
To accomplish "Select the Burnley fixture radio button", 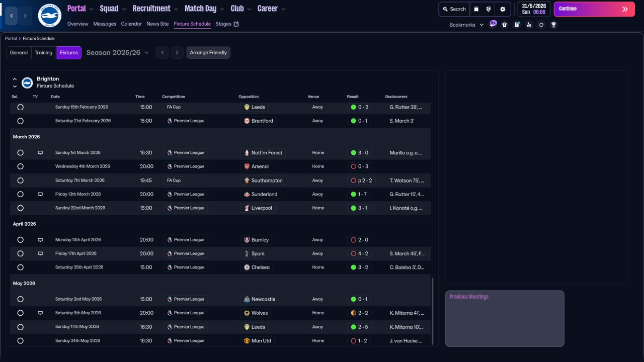I will click(x=20, y=240).
